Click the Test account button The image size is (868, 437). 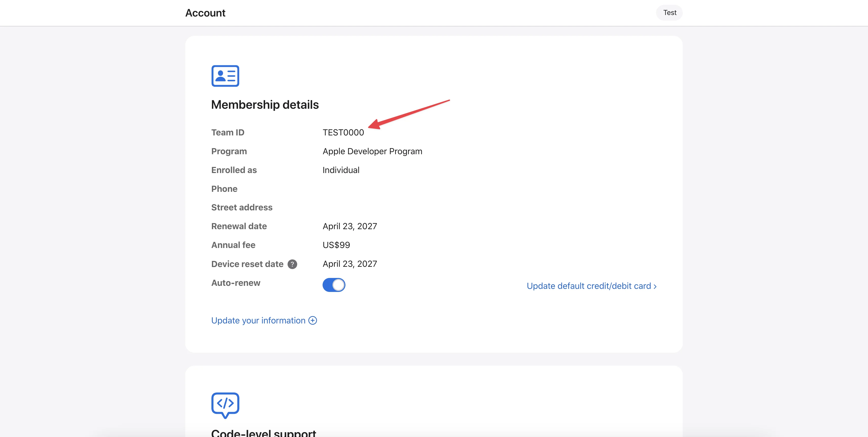[669, 13]
